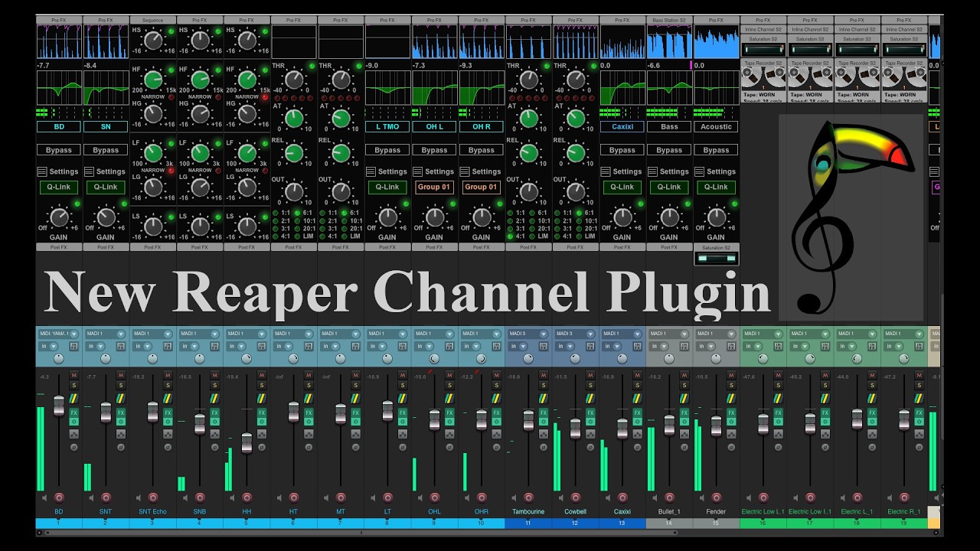Click Bass Station S2 header on Bass strip
Viewport: 980px width, 551px height.
coord(669,20)
